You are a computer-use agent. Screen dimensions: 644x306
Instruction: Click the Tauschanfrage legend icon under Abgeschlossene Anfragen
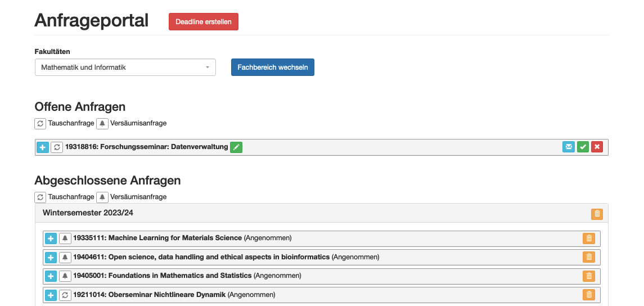point(40,197)
